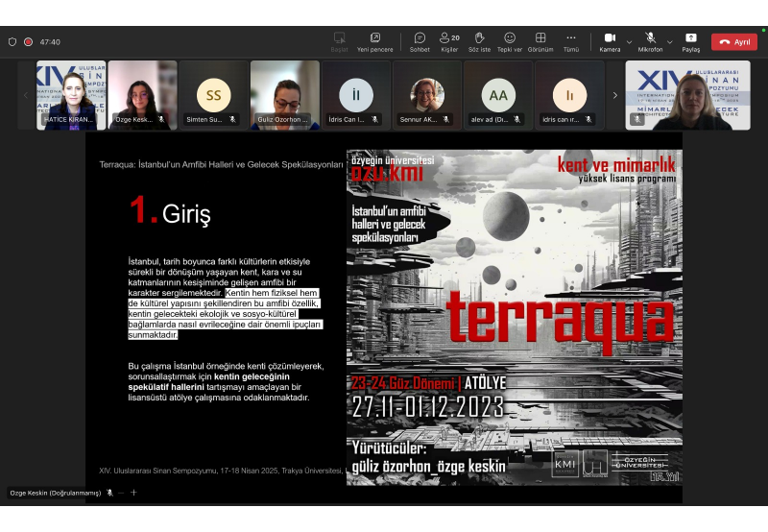Click muted mic icon on Özge Keskin tile
Viewport: 768px width, 532px height.
(x=161, y=119)
